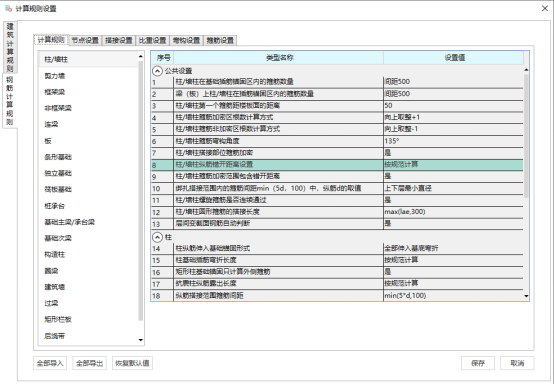Edit the max(lae,300) value cell

pos(453,212)
